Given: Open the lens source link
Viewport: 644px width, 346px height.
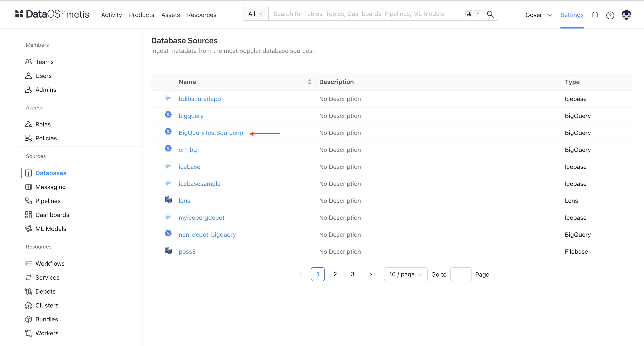Looking at the screenshot, I should click(x=184, y=201).
